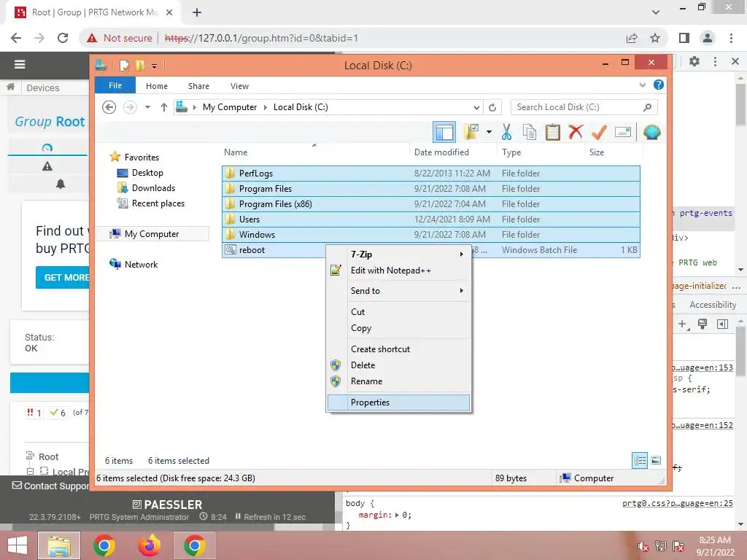This screenshot has height=560, width=747.
Task: Click Explorer back navigation arrow
Action: click(109, 107)
